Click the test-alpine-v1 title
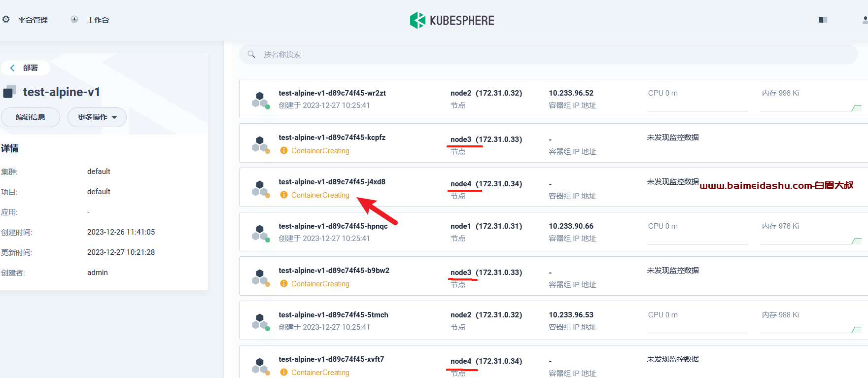The image size is (868, 378). 61,92
